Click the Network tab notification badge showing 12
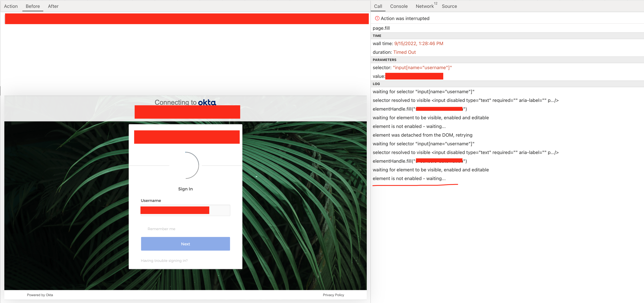Image resolution: width=644 pixels, height=303 pixels. pos(435,4)
